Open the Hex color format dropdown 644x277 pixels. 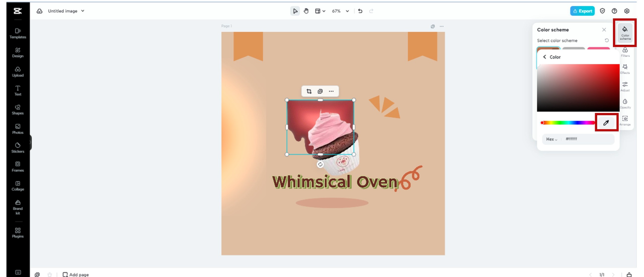click(552, 139)
